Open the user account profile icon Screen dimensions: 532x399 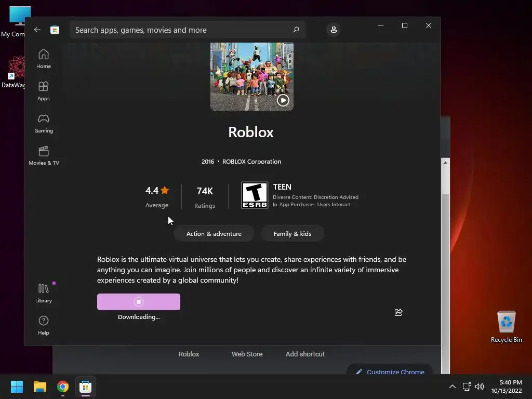pyautogui.click(x=334, y=30)
